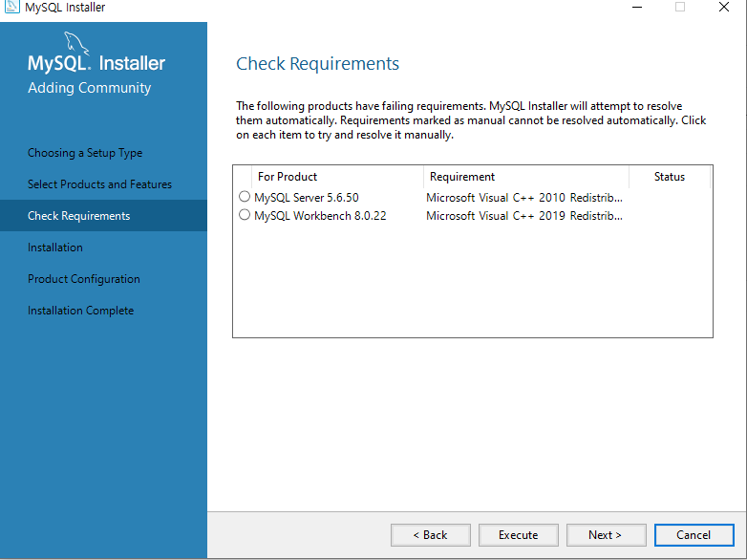This screenshot has width=747, height=560.
Task: Close the MySQL Installer window
Action: click(724, 7)
